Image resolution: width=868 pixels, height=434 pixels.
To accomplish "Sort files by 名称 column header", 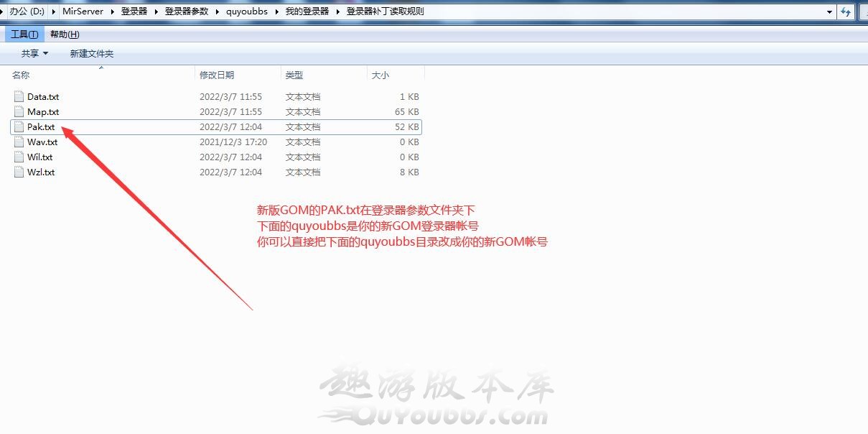I will pos(22,75).
